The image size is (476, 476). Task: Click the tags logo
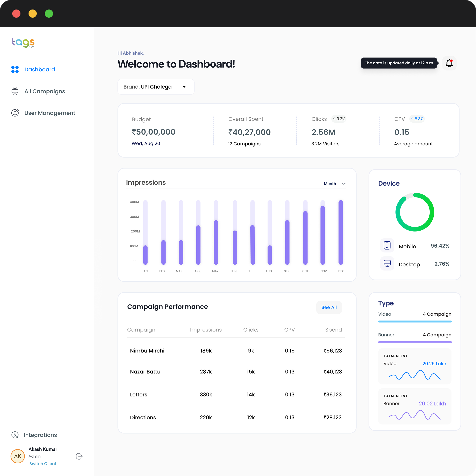[x=23, y=42]
